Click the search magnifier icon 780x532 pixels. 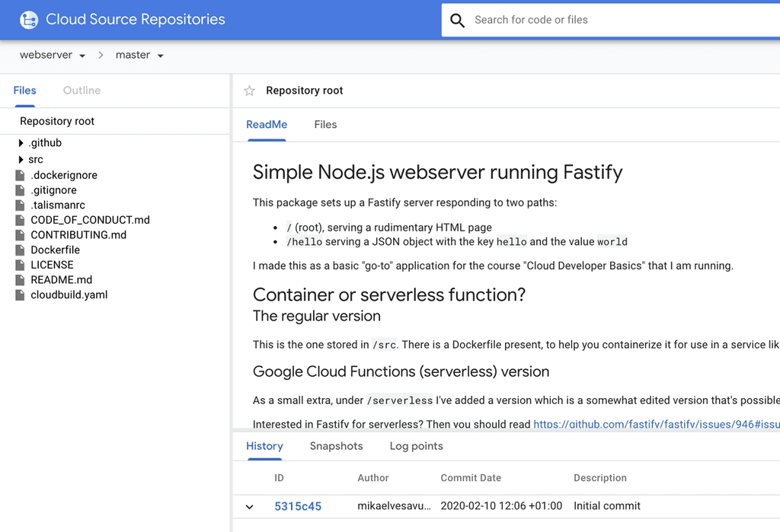tap(457, 20)
